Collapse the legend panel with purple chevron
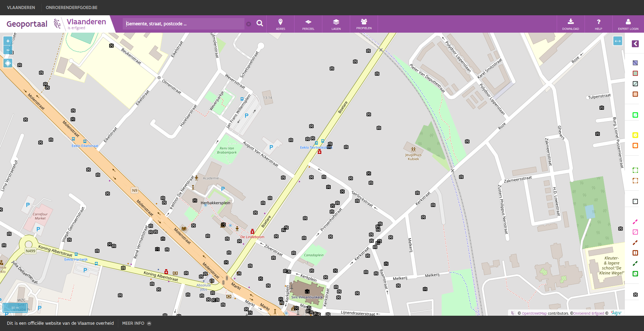Image resolution: width=644 pixels, height=331 pixels. point(635,43)
